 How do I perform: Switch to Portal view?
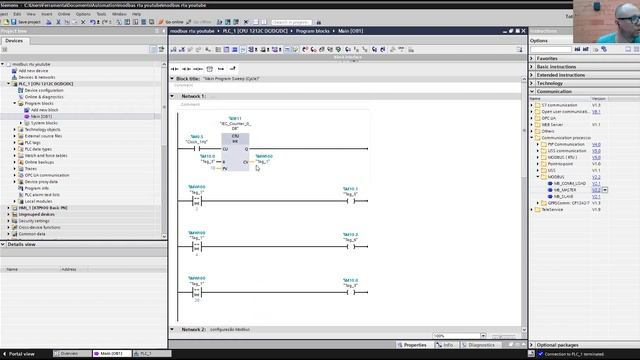pyautogui.click(x=19, y=354)
